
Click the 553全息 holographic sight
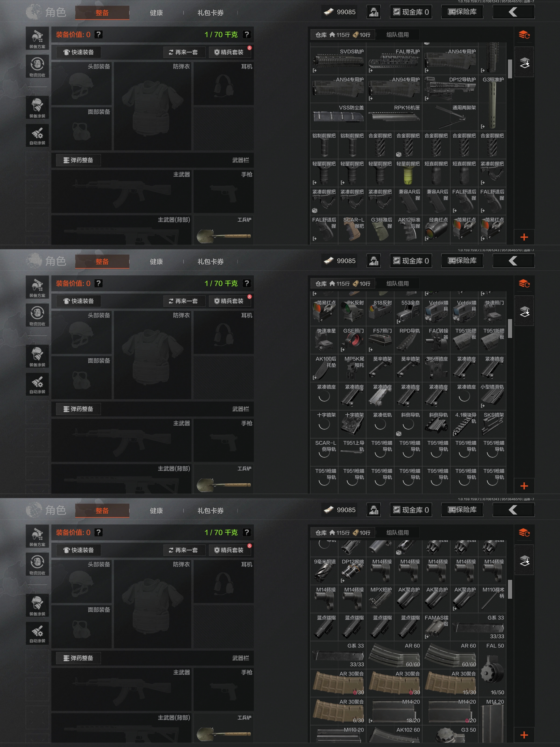[x=408, y=311]
